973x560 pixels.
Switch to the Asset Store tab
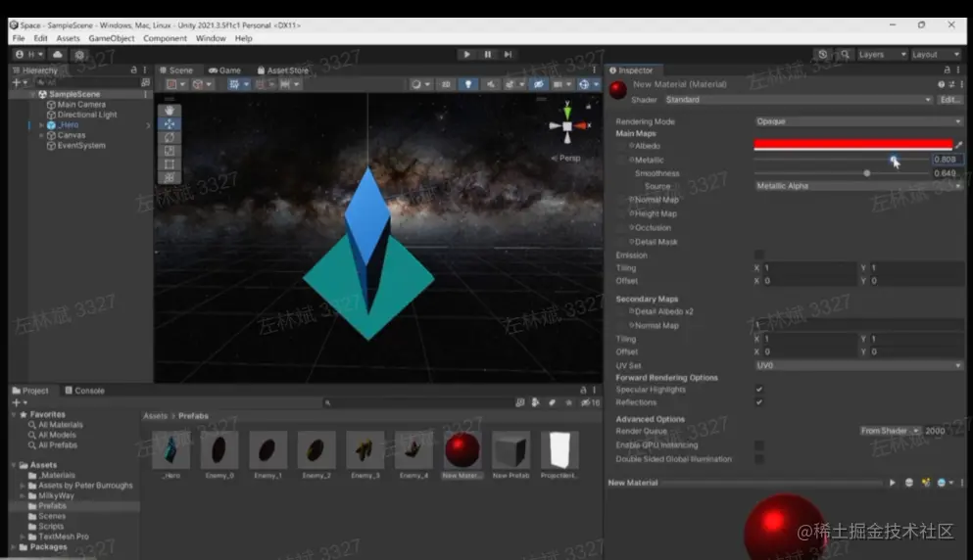283,70
